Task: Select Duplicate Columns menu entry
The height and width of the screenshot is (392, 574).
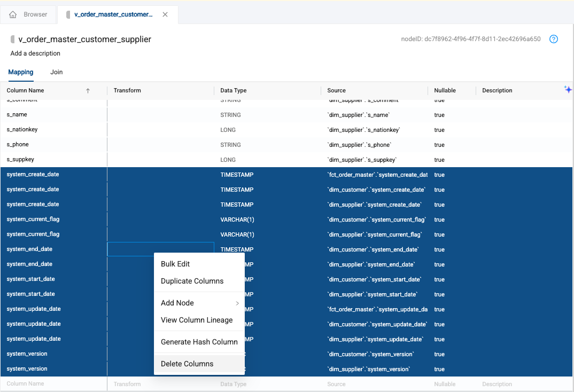Action: point(192,281)
